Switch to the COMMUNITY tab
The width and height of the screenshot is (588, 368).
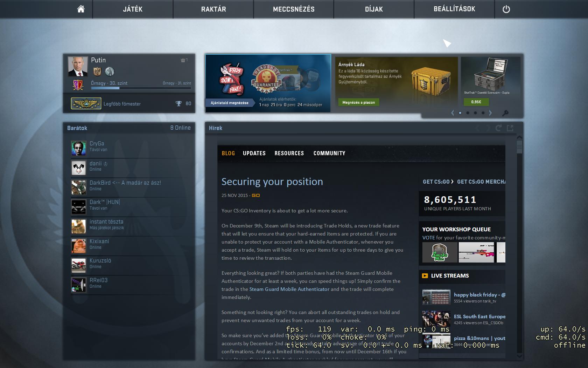click(x=329, y=153)
